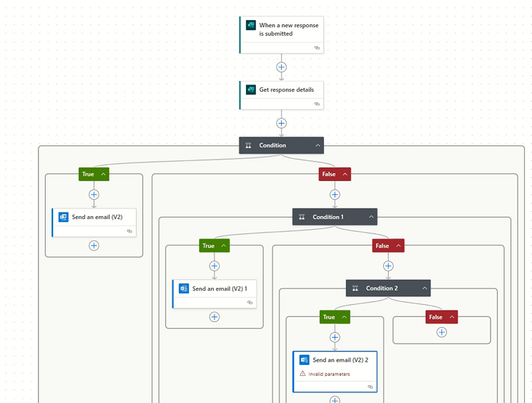The image size is (532, 403).
Task: Click the Outlook icon on Send an email (V2) 2
Action: tap(305, 360)
